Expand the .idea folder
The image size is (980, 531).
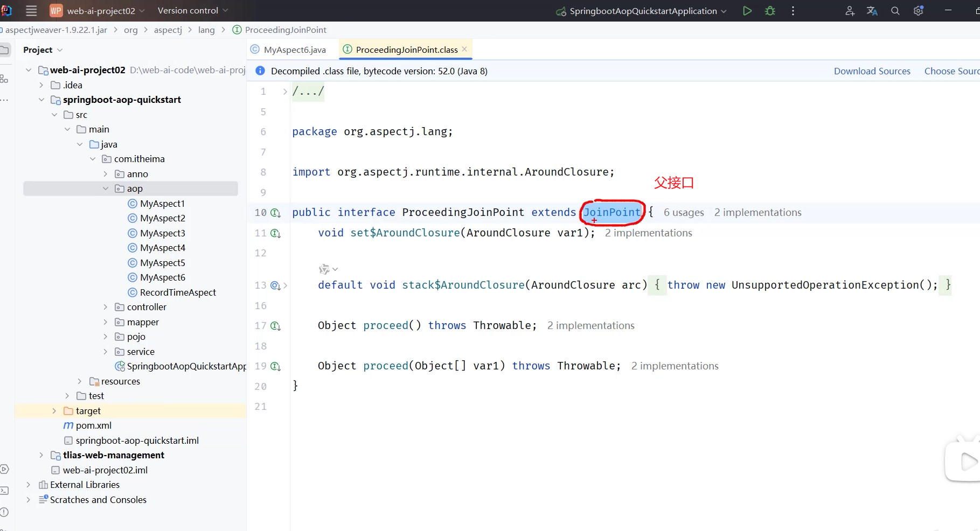[x=41, y=85]
